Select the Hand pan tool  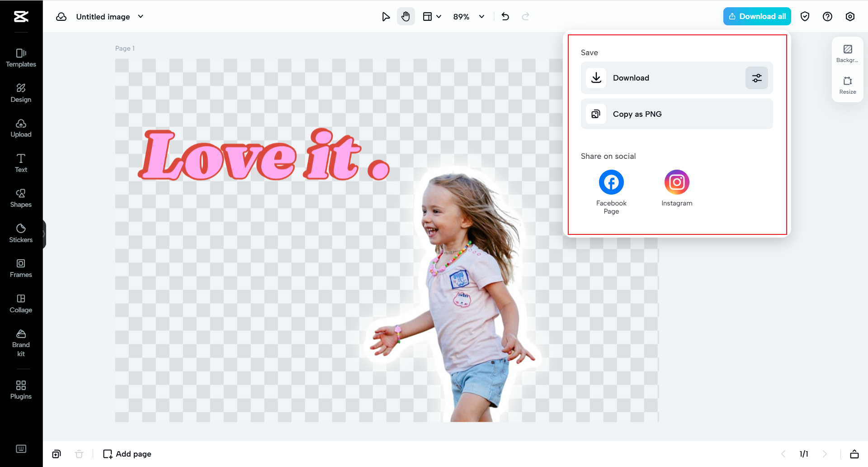click(x=406, y=16)
